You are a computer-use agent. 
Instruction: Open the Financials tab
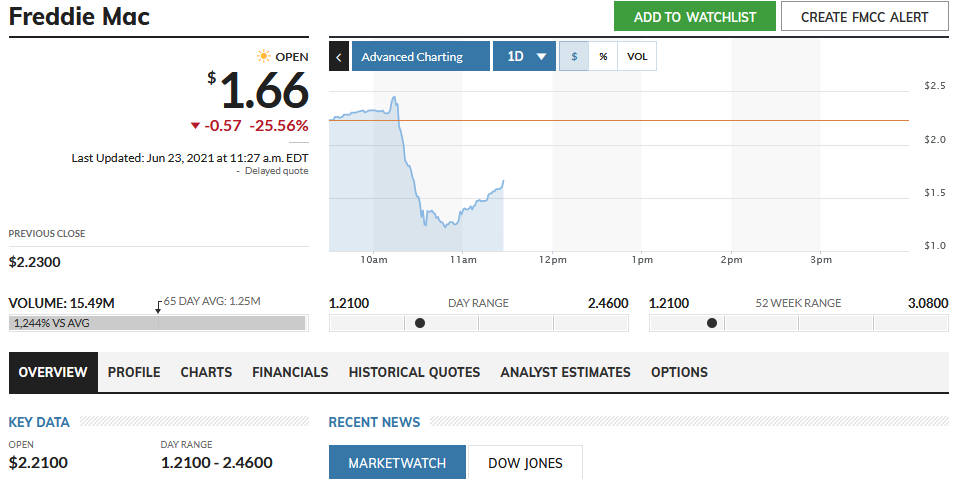tap(291, 372)
